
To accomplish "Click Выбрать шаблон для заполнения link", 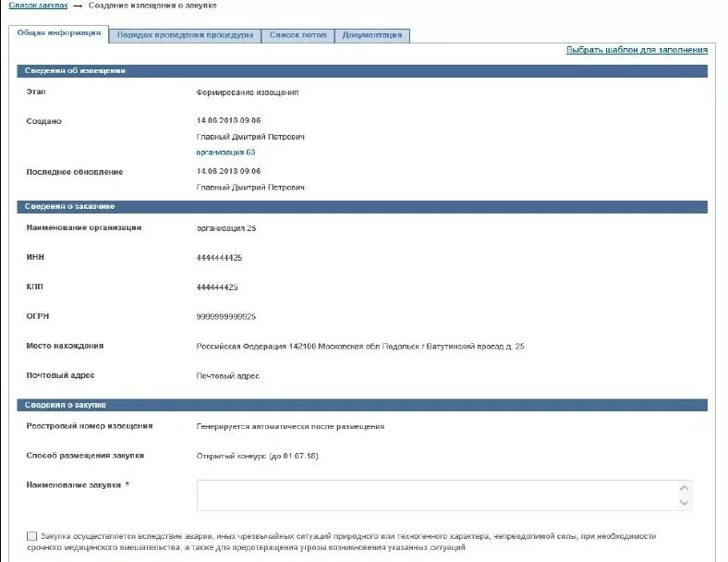I will [x=637, y=50].
